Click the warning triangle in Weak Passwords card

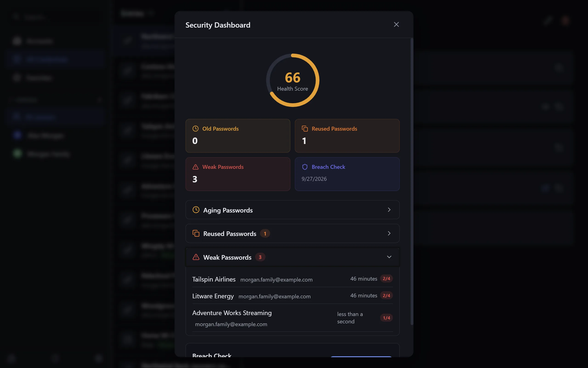pos(196,167)
